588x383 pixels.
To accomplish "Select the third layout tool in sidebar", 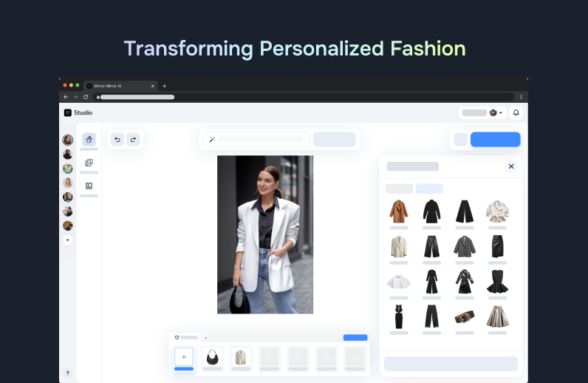I will (89, 186).
